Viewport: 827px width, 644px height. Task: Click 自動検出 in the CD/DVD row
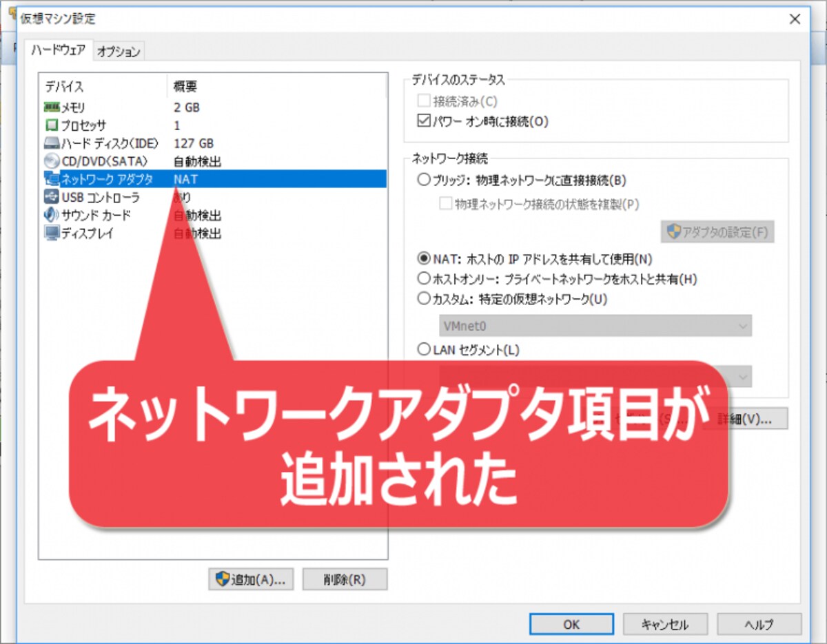[x=198, y=161]
